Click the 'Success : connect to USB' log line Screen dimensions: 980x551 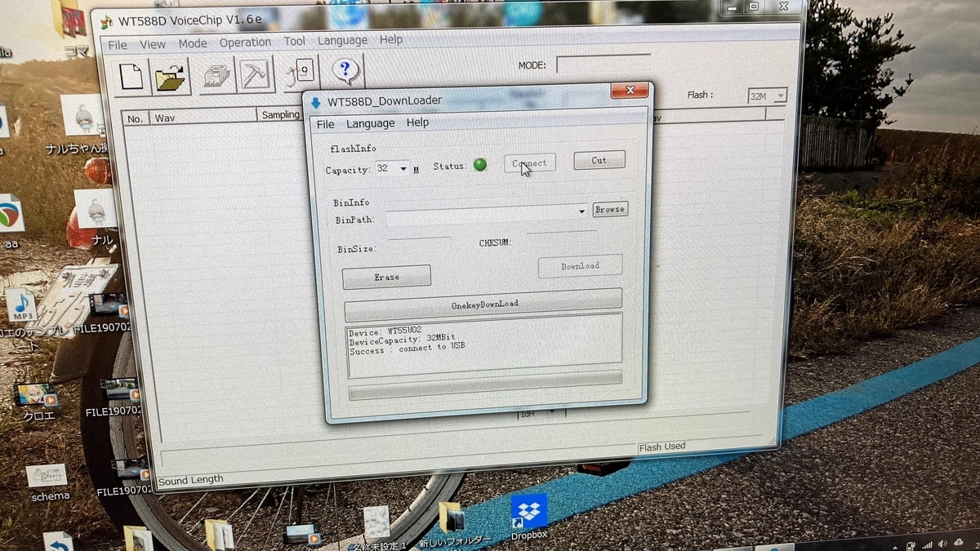click(x=407, y=350)
